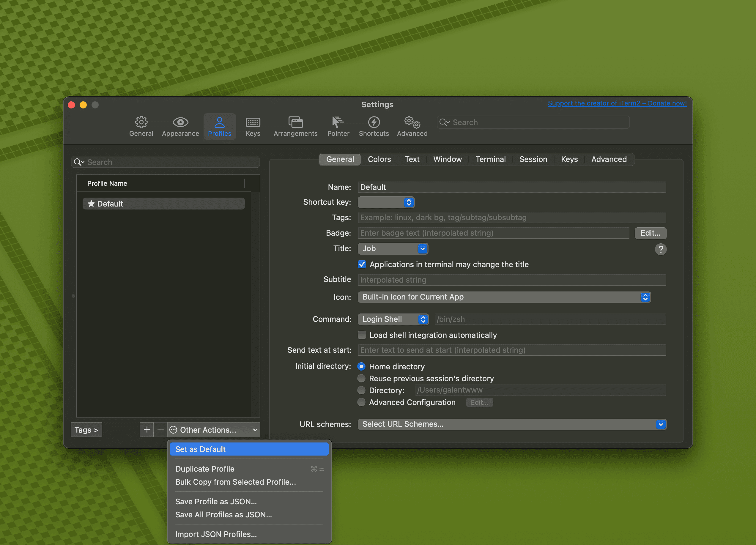The height and width of the screenshot is (545, 756).
Task: Click the Tags text input field
Action: pyautogui.click(x=512, y=218)
